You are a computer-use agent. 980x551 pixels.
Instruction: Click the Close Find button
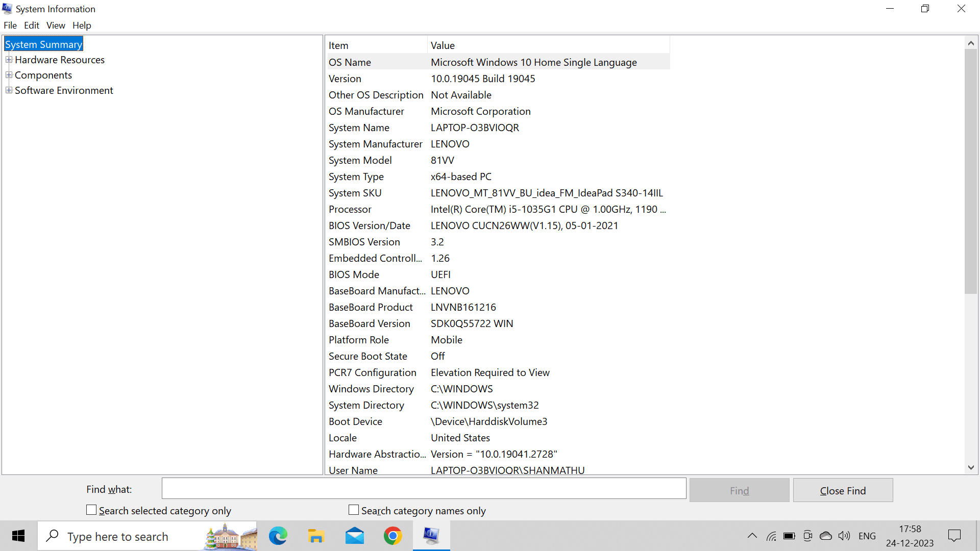tap(843, 490)
